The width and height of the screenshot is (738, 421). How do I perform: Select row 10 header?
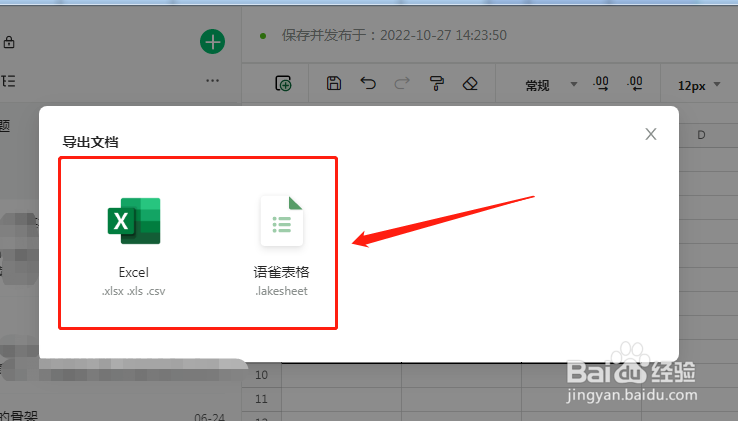click(261, 375)
